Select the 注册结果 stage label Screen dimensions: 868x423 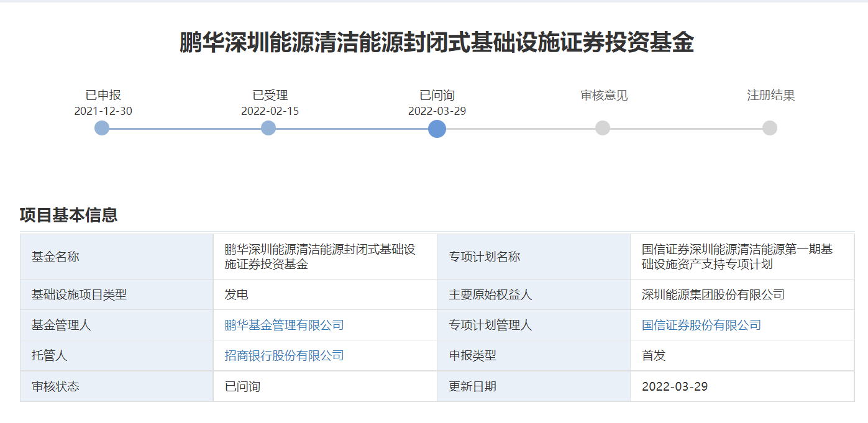pos(770,95)
